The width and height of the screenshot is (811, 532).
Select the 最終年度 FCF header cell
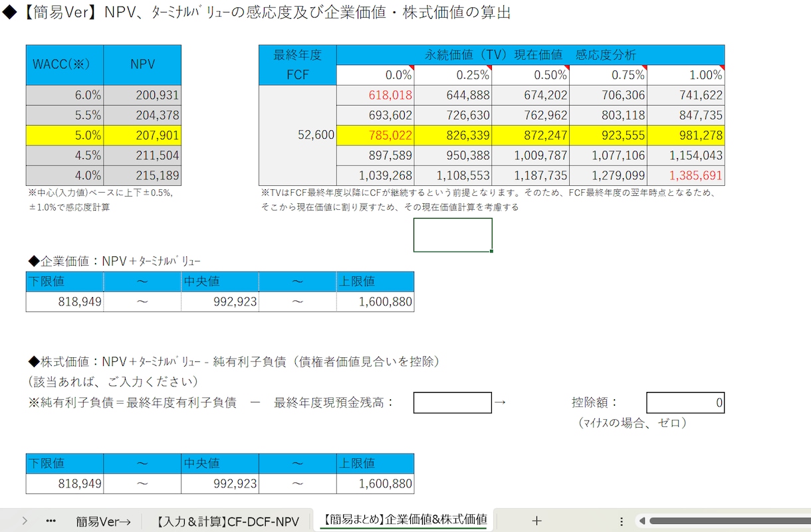pyautogui.click(x=298, y=65)
